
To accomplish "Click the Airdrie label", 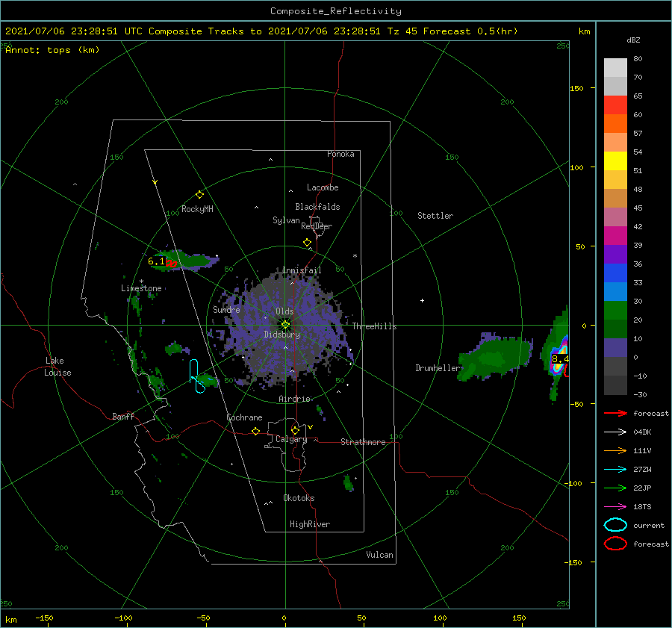I will click(294, 399).
